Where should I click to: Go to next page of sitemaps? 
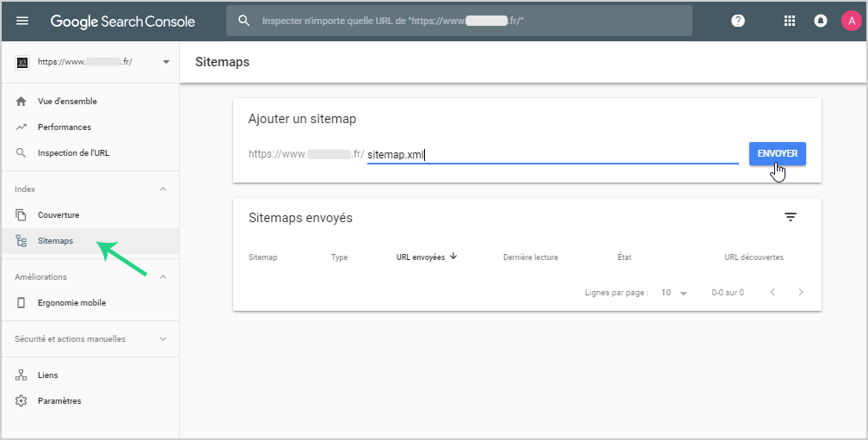(x=800, y=292)
